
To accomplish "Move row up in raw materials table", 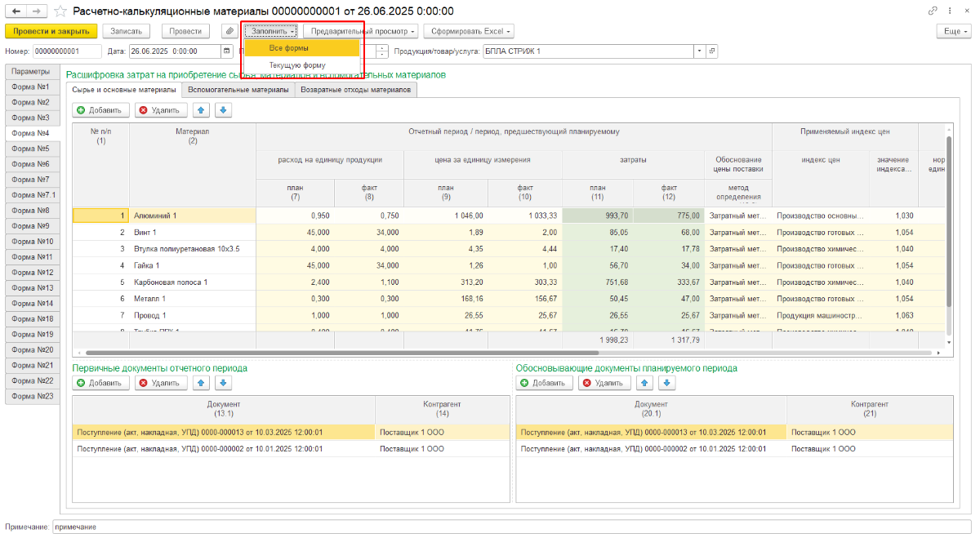I will 201,109.
